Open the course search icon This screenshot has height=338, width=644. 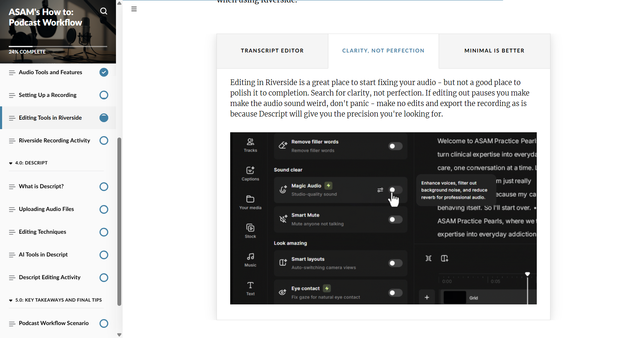(x=104, y=11)
